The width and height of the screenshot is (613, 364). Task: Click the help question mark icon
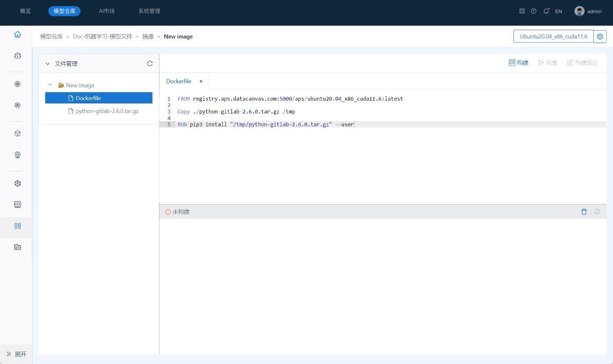point(534,11)
